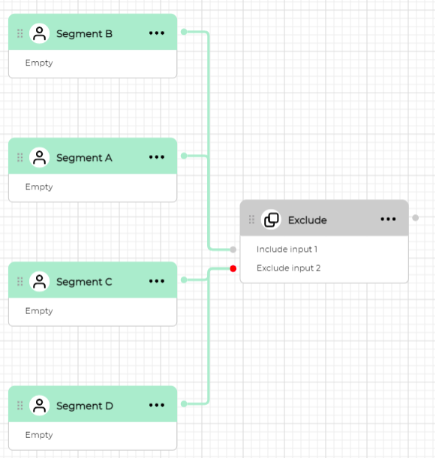Open the Segment A options menu

click(157, 157)
